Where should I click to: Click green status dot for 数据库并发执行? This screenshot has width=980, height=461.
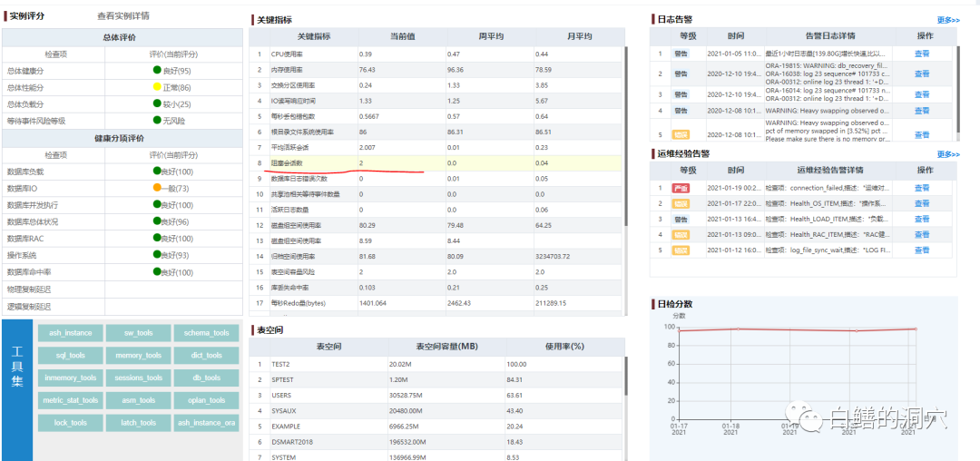(157, 204)
